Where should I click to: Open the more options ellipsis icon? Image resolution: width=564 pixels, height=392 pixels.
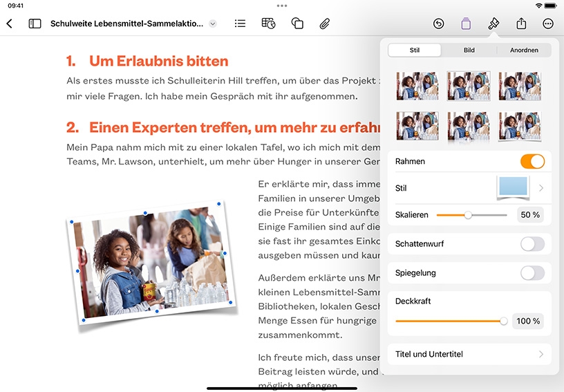(x=548, y=24)
